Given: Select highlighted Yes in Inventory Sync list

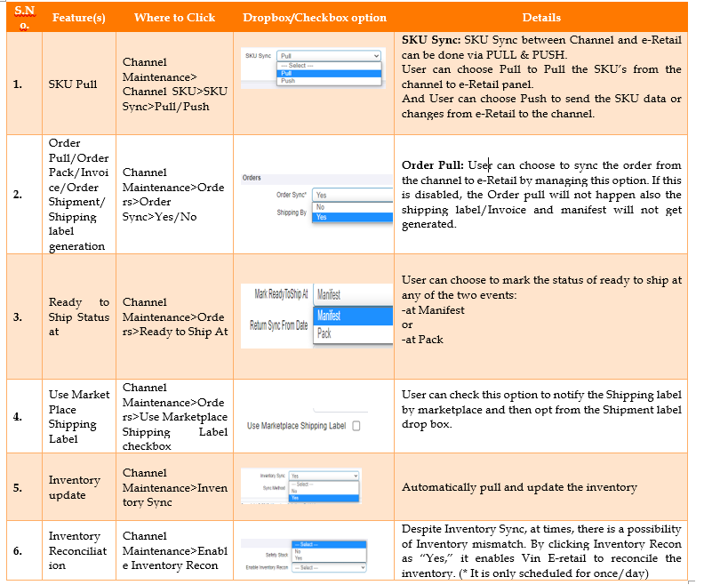Looking at the screenshot, I should point(324,498).
